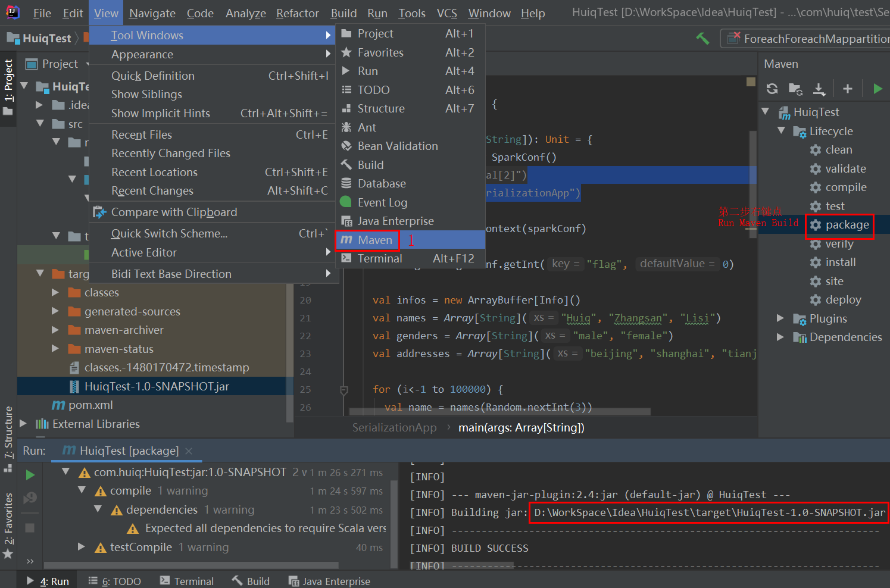Click Maven download sources icon
Viewport: 890px width, 588px height.
coord(819,89)
